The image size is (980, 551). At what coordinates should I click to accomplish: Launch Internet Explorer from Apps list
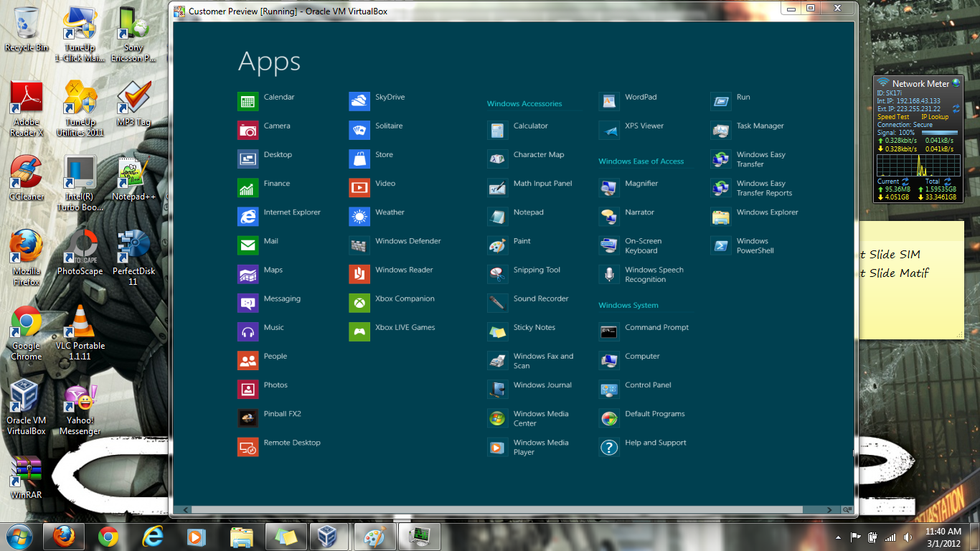point(248,217)
